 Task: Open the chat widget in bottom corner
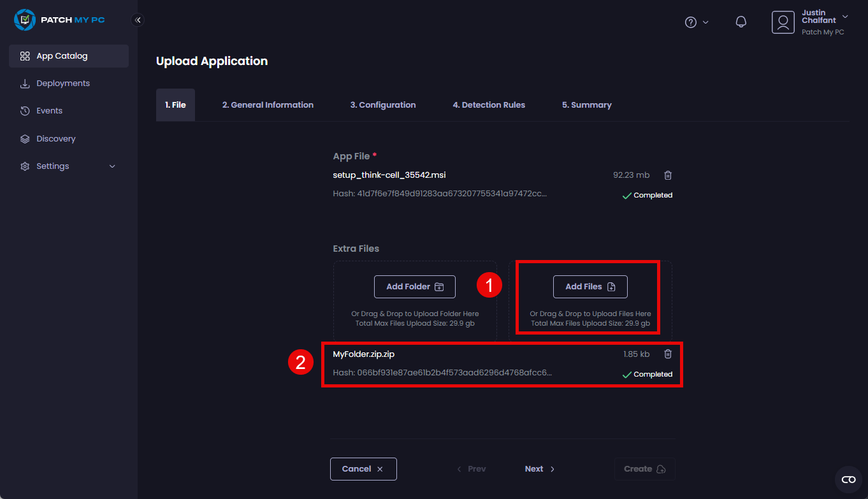[x=848, y=479]
